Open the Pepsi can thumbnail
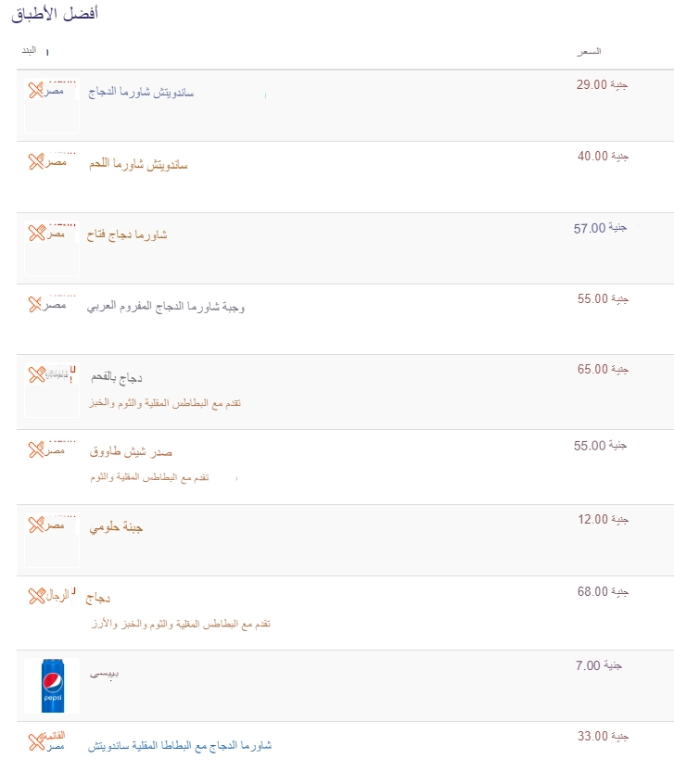The height and width of the screenshot is (784, 674). [x=53, y=686]
